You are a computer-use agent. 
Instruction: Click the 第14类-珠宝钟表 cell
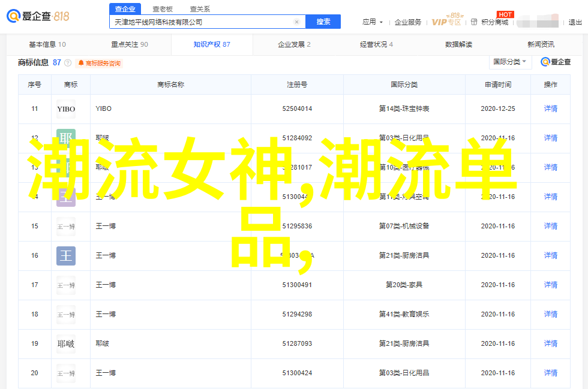(404, 108)
